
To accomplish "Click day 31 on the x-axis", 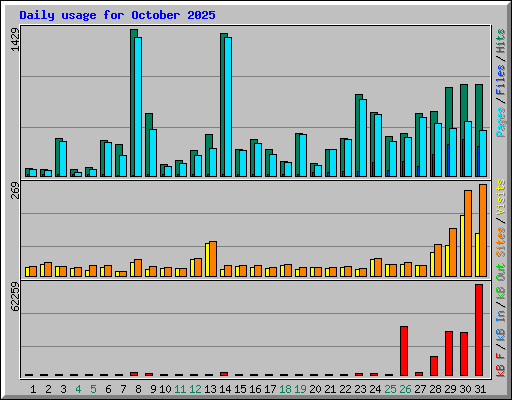I will click(x=480, y=389).
